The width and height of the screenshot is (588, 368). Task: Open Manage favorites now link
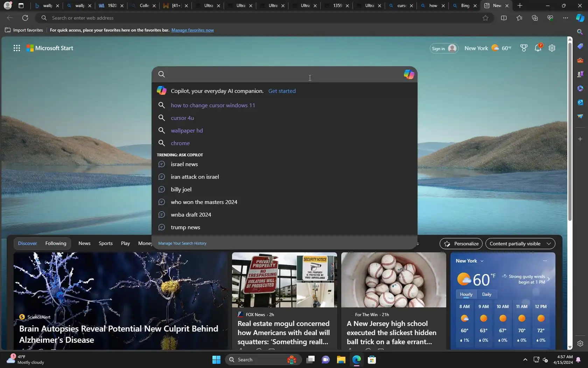[192, 30]
